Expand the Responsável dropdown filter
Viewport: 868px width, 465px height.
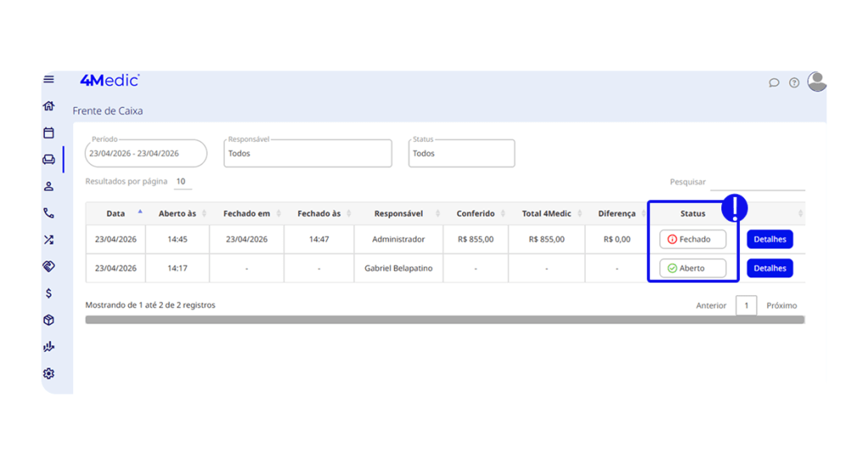(308, 154)
